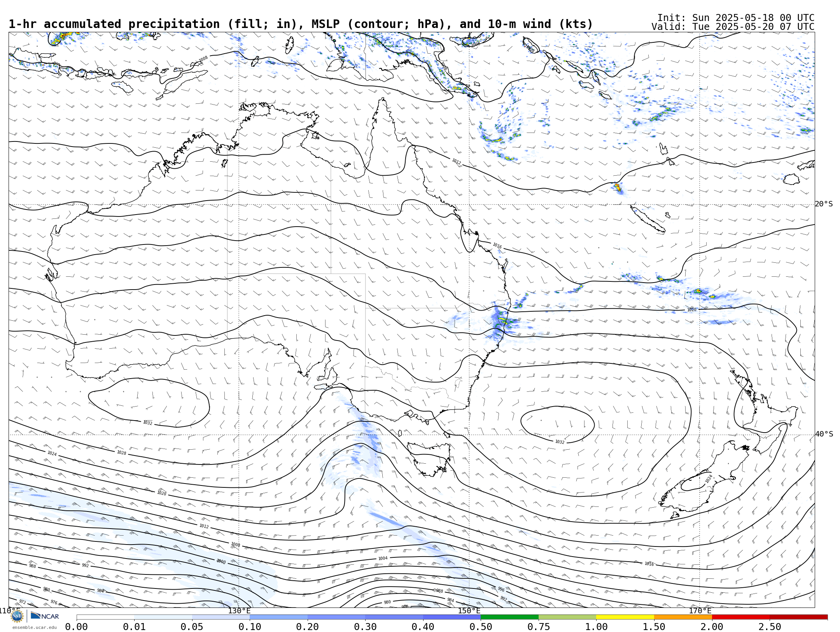Viewport: 840px width, 632px height.
Task: Click the 20°S latitude label
Action: (x=824, y=204)
